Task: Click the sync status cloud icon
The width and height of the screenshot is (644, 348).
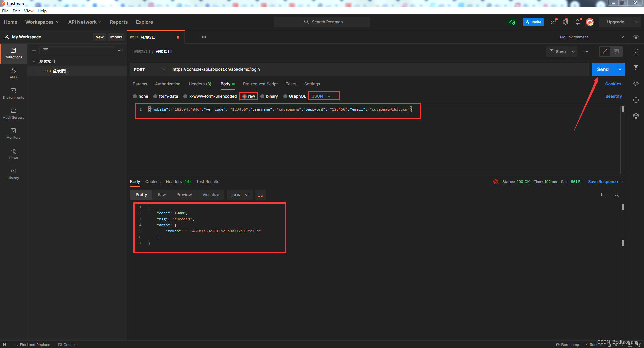Action: pyautogui.click(x=512, y=22)
